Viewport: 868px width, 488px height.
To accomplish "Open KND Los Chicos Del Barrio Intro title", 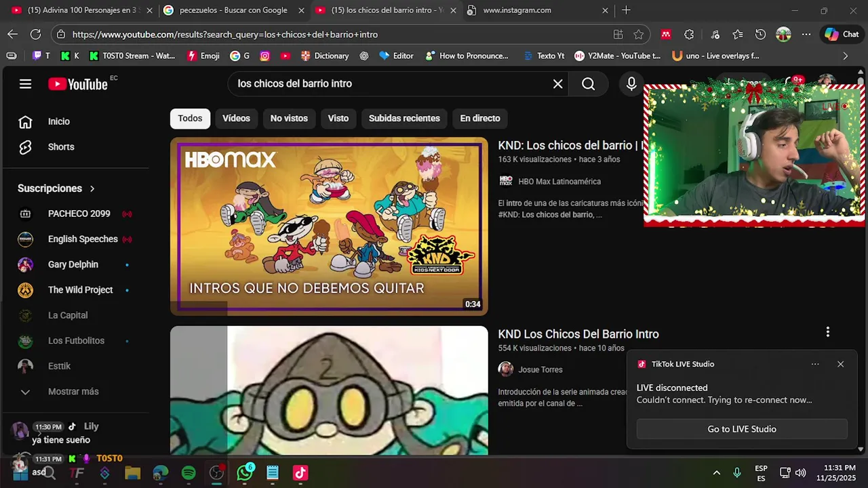I will (578, 334).
